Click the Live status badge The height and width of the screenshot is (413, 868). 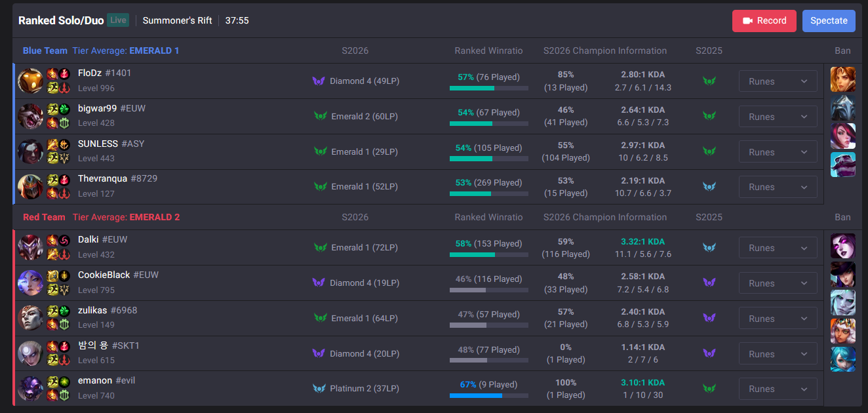click(x=118, y=20)
